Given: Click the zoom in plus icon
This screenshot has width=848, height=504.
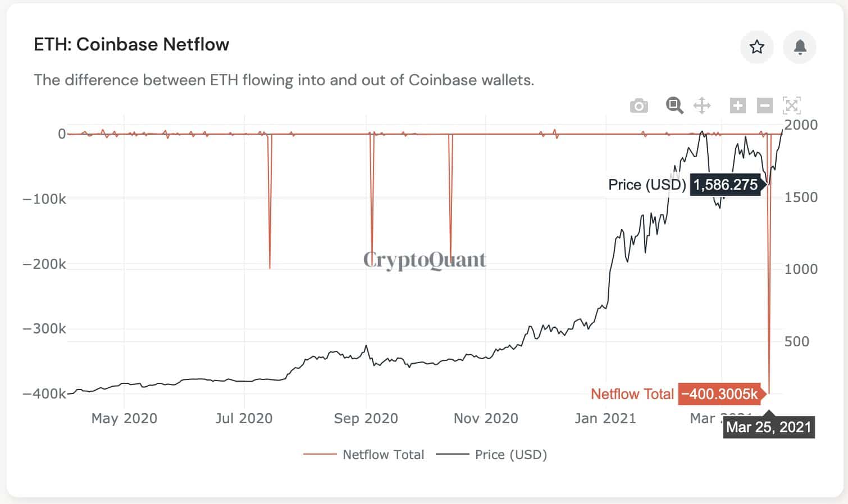Looking at the screenshot, I should tap(737, 105).
